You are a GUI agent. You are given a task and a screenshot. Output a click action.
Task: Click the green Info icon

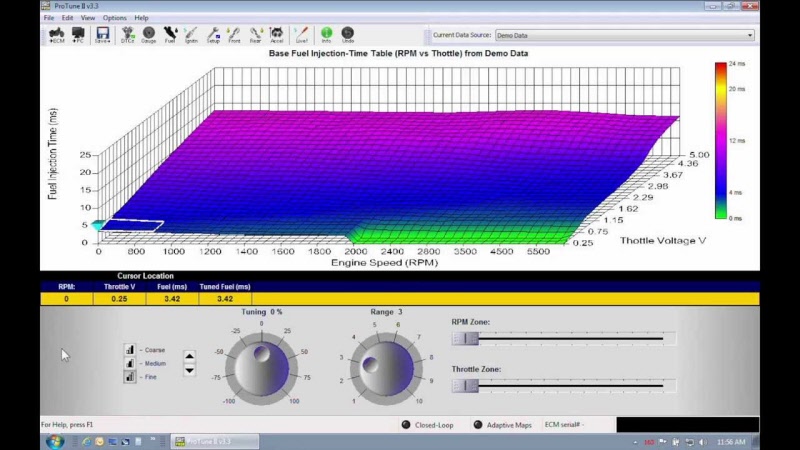pos(326,34)
